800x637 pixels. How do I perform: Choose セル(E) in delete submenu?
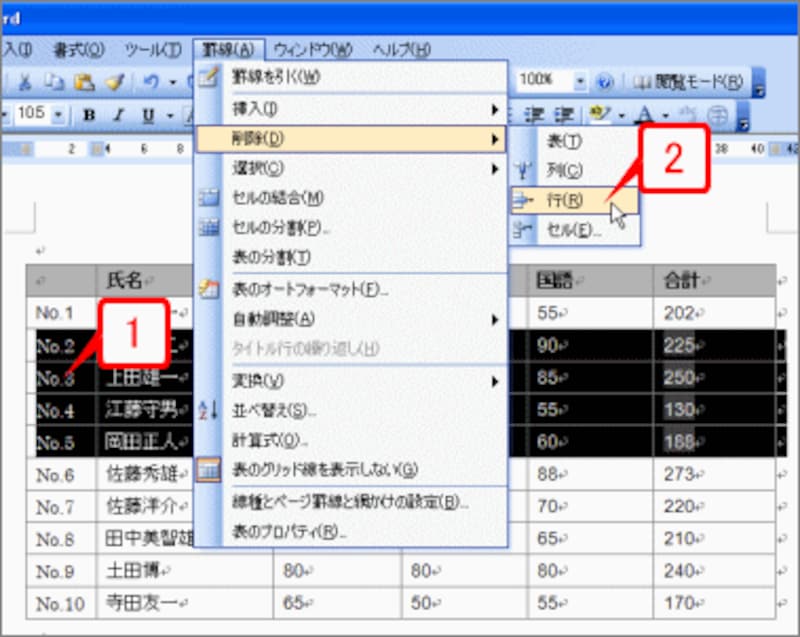[576, 230]
